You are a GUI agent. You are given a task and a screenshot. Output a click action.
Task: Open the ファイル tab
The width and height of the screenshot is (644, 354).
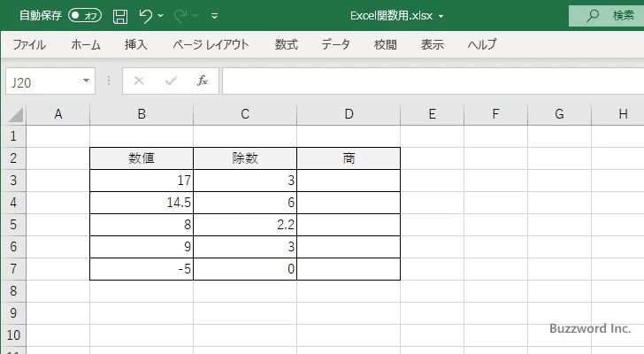pos(29,44)
